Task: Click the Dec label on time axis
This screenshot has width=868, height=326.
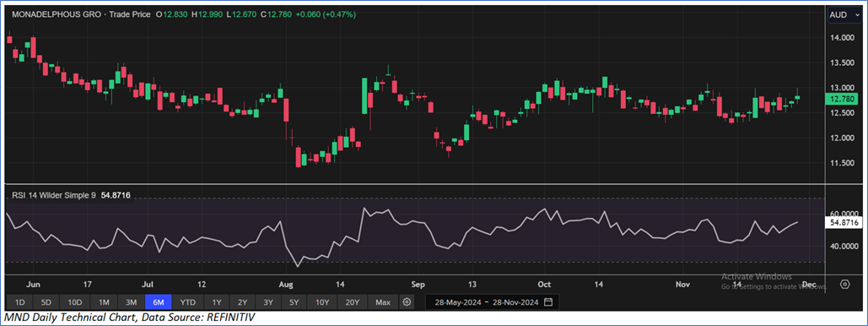Action: 808,285
